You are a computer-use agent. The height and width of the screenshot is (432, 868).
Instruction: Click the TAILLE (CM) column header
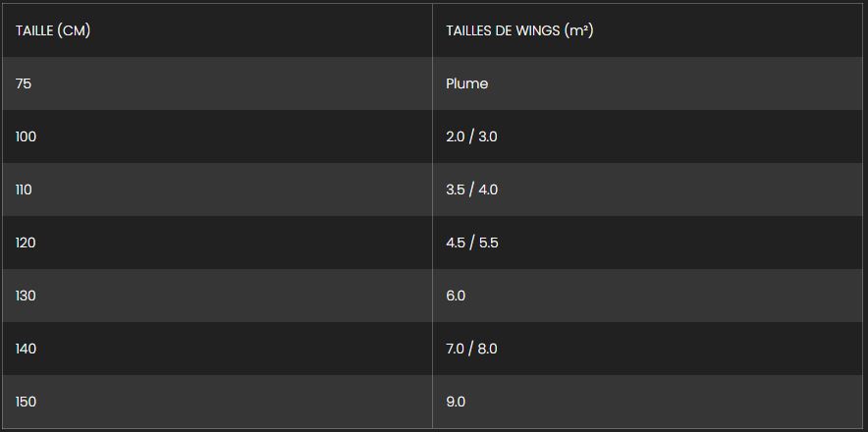coord(53,30)
